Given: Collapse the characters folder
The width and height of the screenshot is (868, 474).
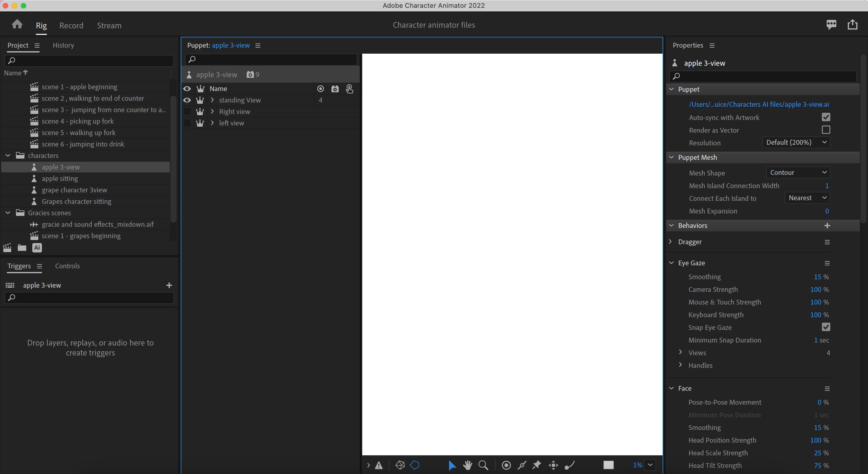Looking at the screenshot, I should (x=8, y=155).
